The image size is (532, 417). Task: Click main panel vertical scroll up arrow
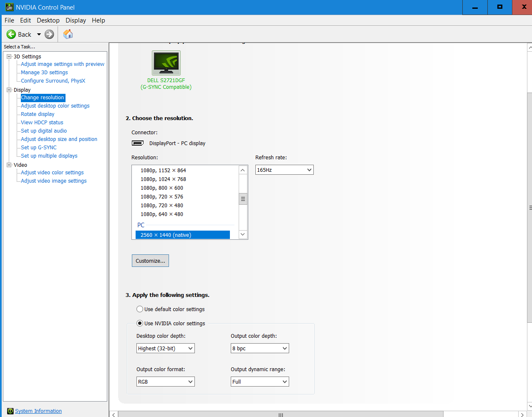click(530, 48)
